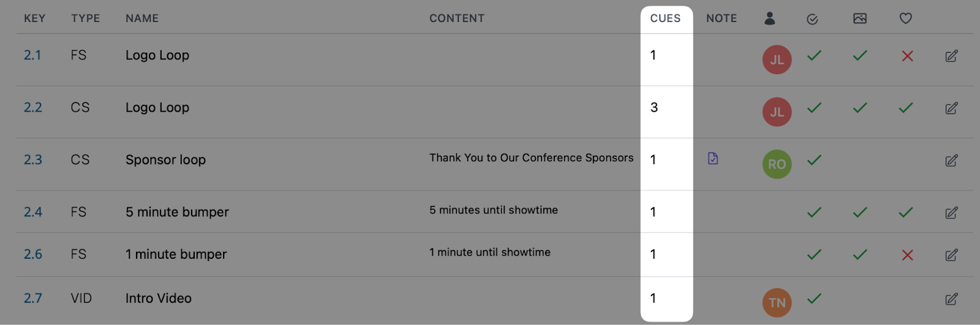Screen dimensions: 980x325
Task: Edit the Intro Video row
Action: tap(951, 299)
